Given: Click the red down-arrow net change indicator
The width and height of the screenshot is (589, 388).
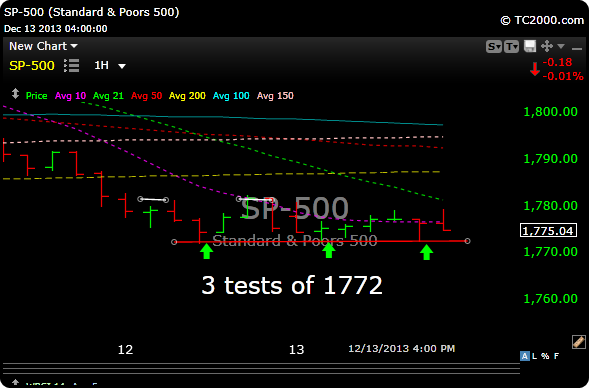Looking at the screenshot, I should [x=535, y=69].
